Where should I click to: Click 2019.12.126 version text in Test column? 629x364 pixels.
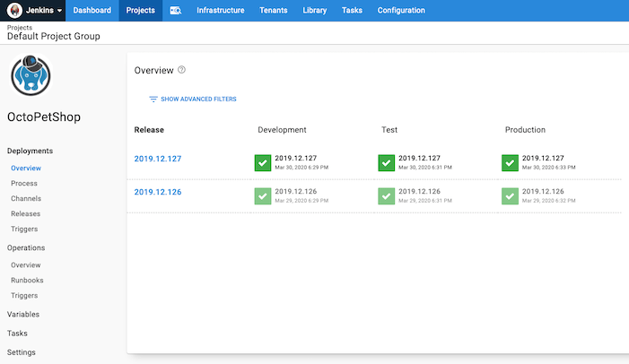[420, 191]
